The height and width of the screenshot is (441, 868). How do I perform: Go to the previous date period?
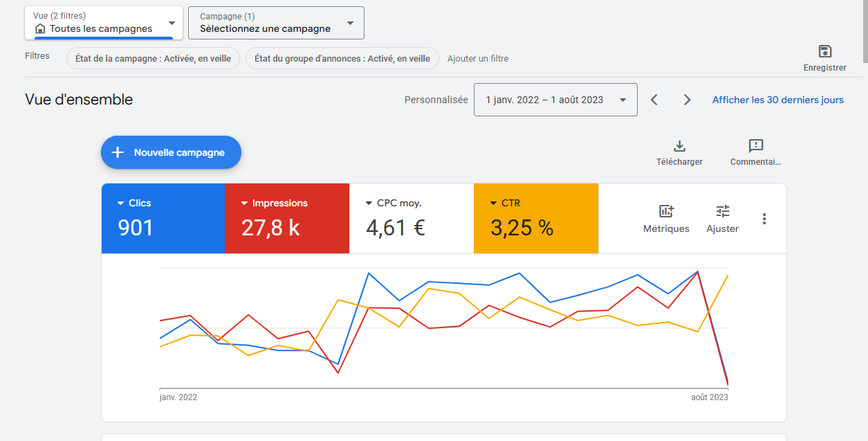click(x=654, y=100)
